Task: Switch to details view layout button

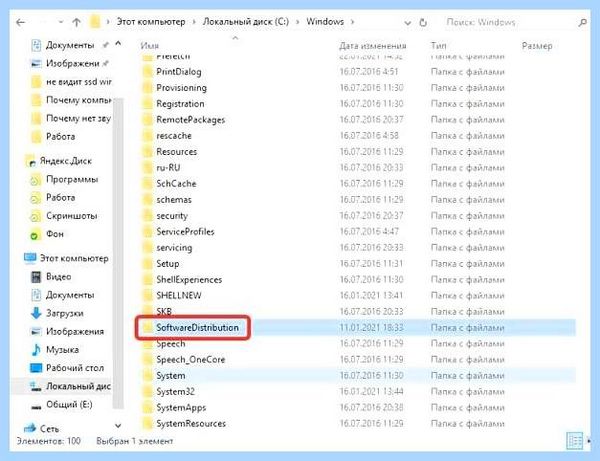Action: click(574, 440)
